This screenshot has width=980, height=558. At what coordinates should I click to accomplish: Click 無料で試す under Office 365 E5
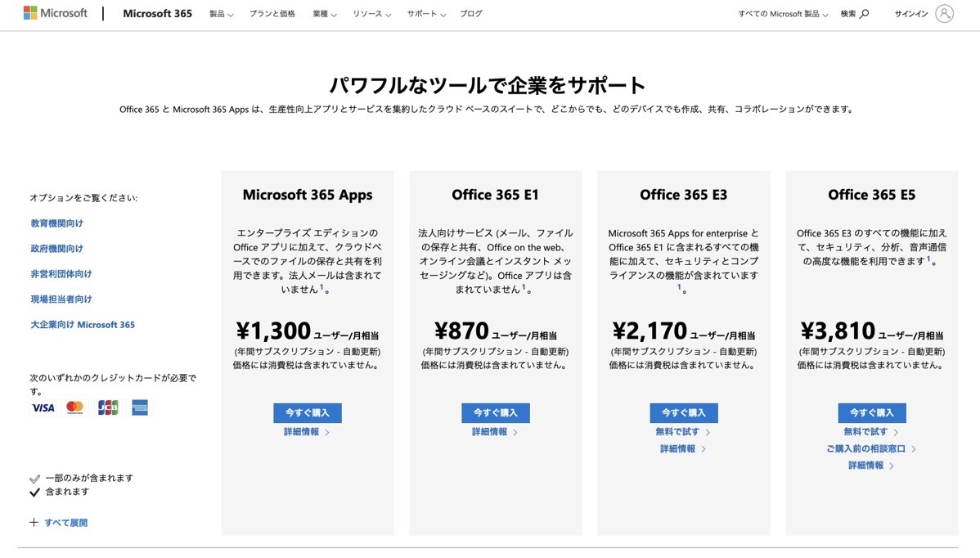870,432
